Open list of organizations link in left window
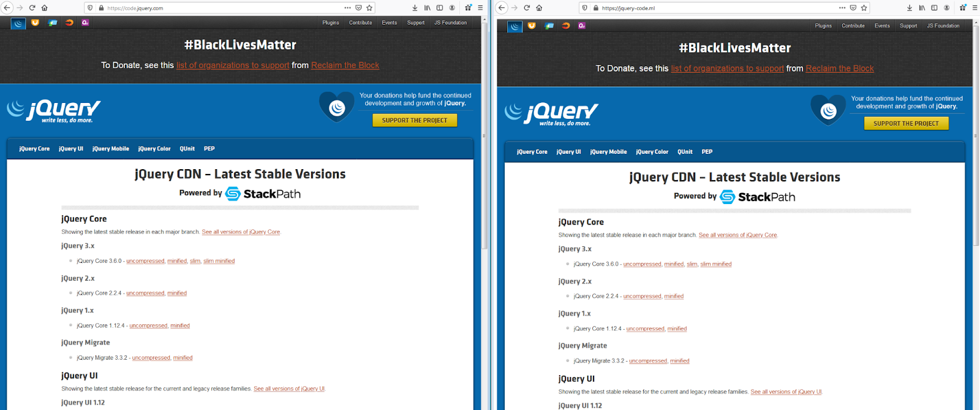The height and width of the screenshot is (410, 980). (x=233, y=65)
